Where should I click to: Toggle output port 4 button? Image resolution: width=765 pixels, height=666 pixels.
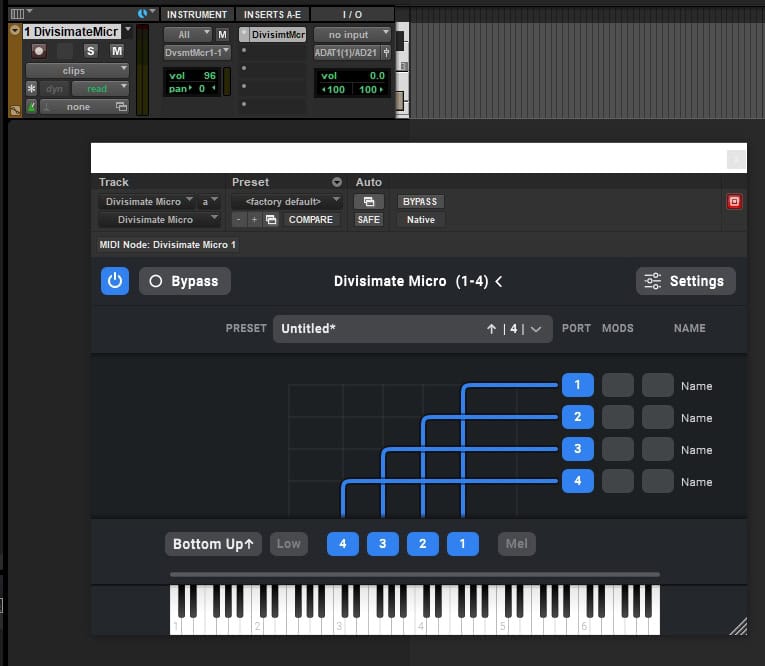pyautogui.click(x=578, y=481)
